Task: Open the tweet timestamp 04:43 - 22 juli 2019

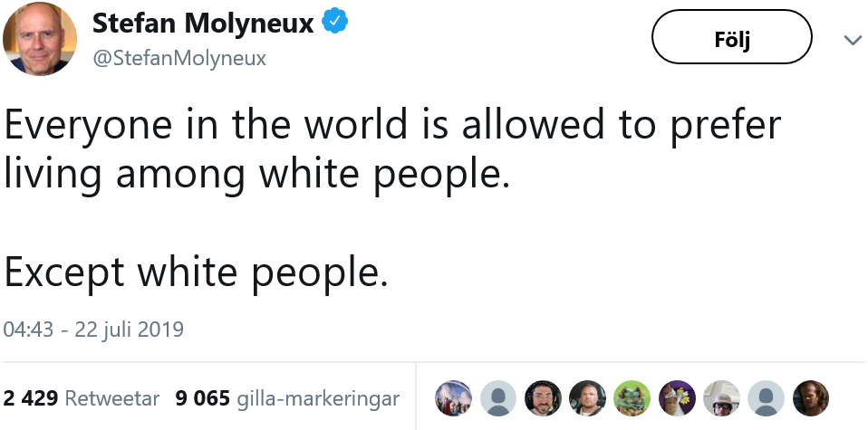Action: (x=93, y=329)
